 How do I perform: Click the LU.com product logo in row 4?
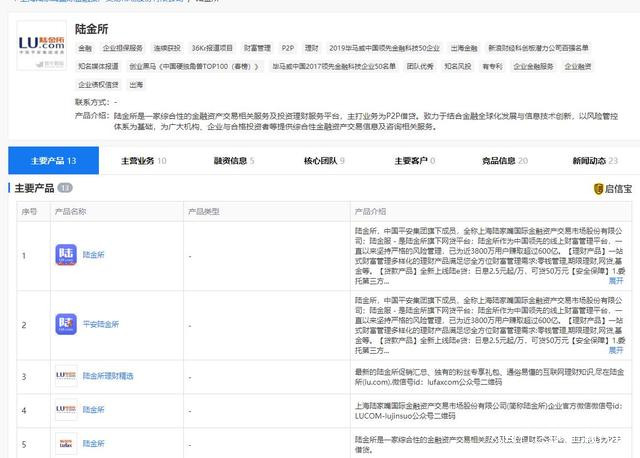[x=66, y=410]
